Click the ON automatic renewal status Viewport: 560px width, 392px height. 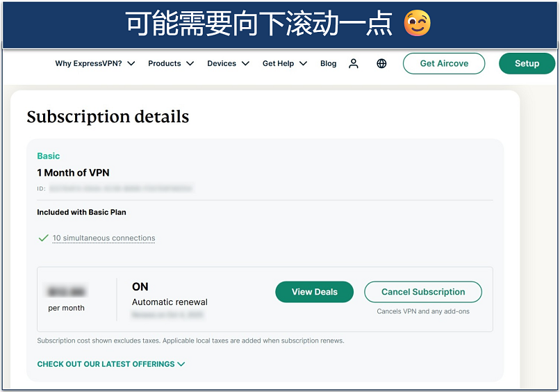click(140, 286)
